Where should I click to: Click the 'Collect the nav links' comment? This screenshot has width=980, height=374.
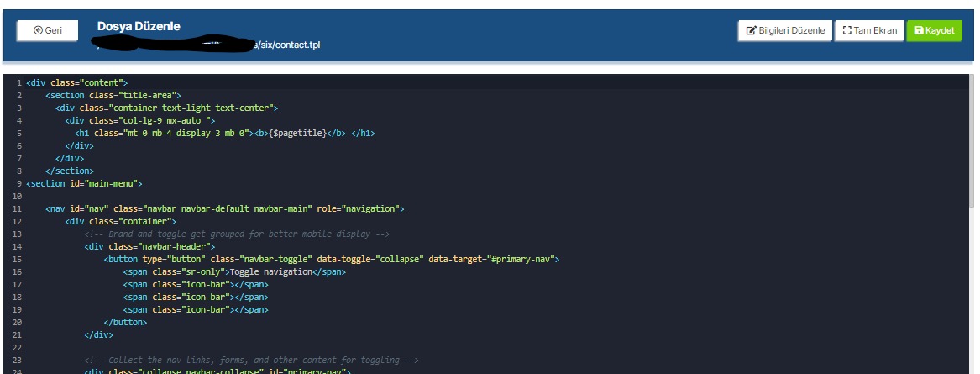pyautogui.click(x=250, y=360)
